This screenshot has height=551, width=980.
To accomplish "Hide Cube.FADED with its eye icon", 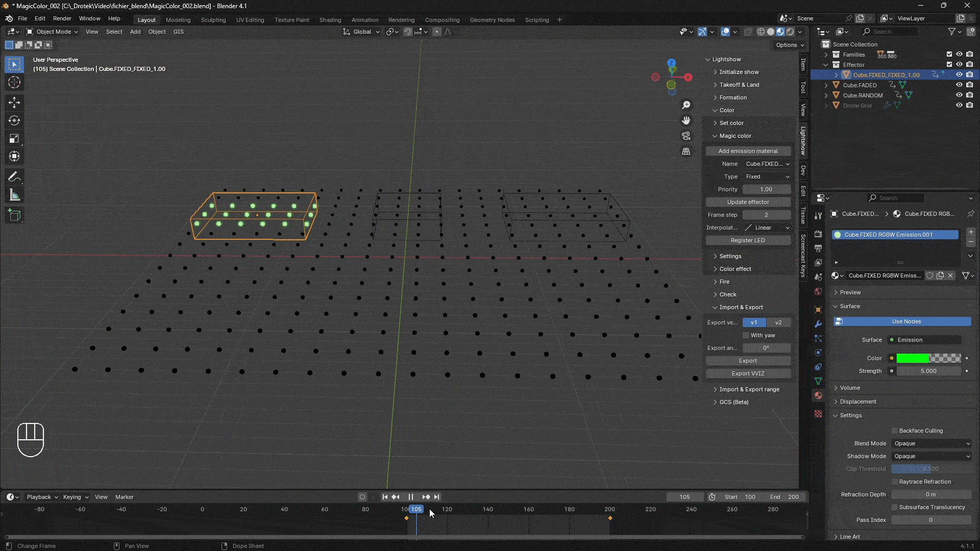I will click(x=959, y=85).
